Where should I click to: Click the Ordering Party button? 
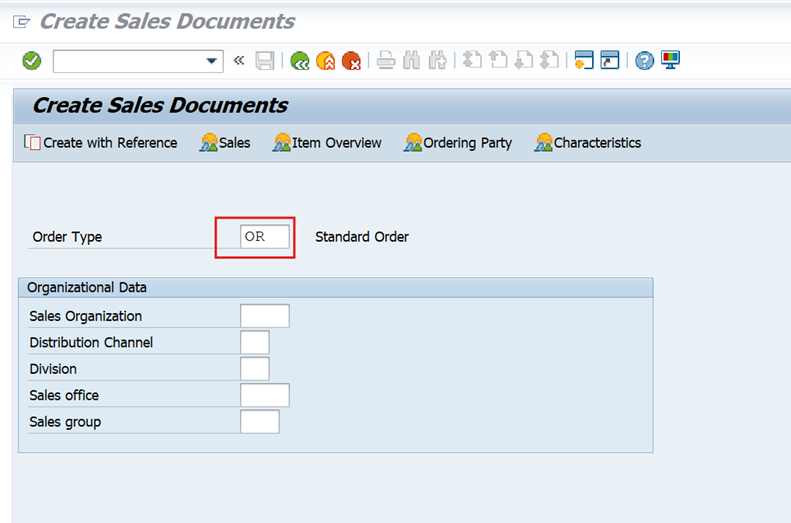(x=458, y=143)
